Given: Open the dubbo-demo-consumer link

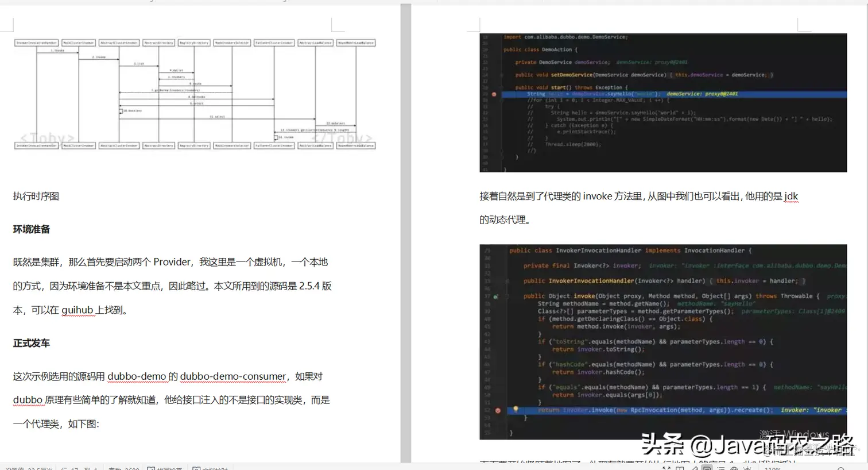Looking at the screenshot, I should click(232, 376).
